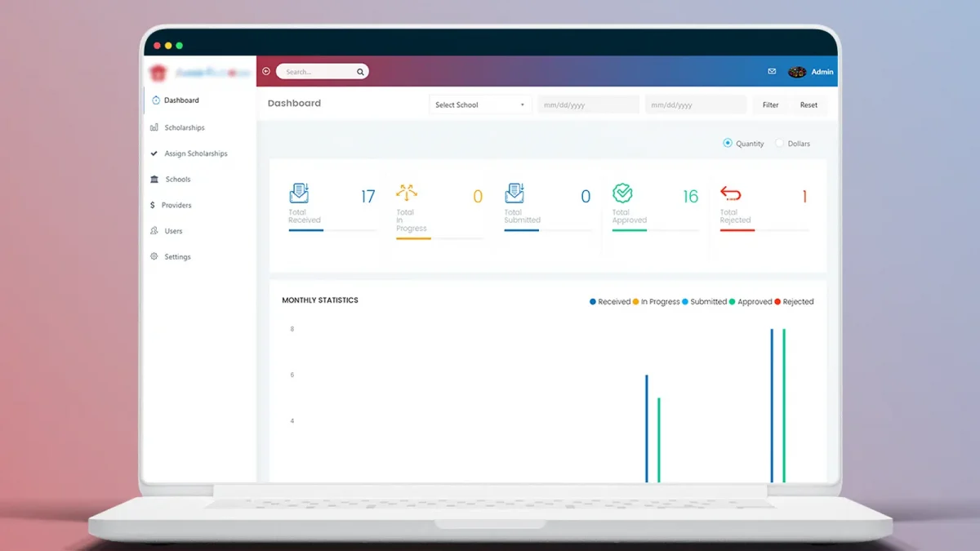Image resolution: width=980 pixels, height=551 pixels.
Task: Click the Total Rejected count 1
Action: click(804, 197)
